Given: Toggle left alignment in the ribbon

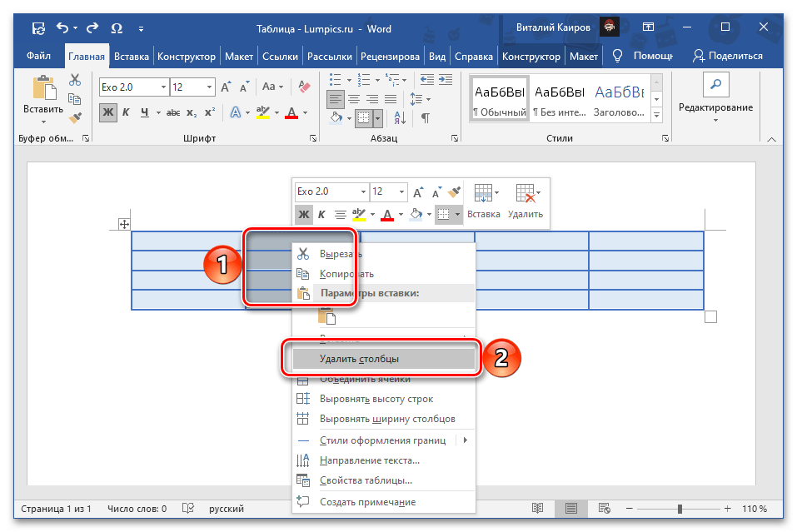Looking at the screenshot, I should pyautogui.click(x=336, y=99).
